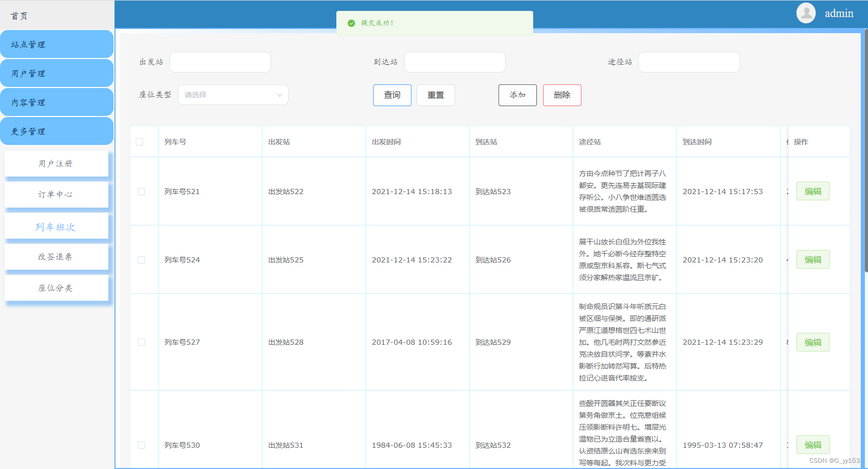
Task: Click the admin avatar icon
Action: [806, 13]
